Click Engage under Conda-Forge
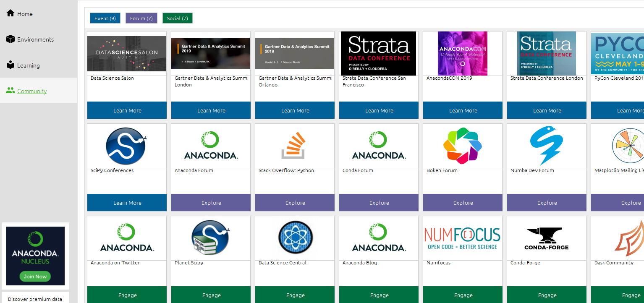 coord(547,295)
